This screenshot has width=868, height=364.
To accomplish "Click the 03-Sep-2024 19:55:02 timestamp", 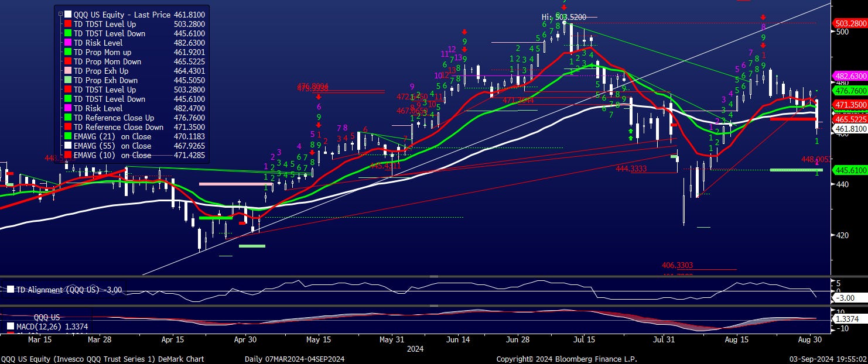I will click(x=828, y=359).
